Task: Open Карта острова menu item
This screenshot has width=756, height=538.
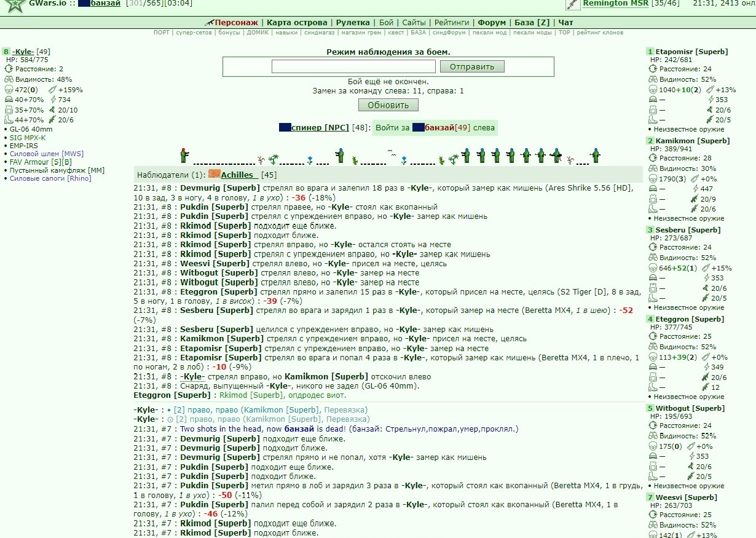Action: pos(297,23)
